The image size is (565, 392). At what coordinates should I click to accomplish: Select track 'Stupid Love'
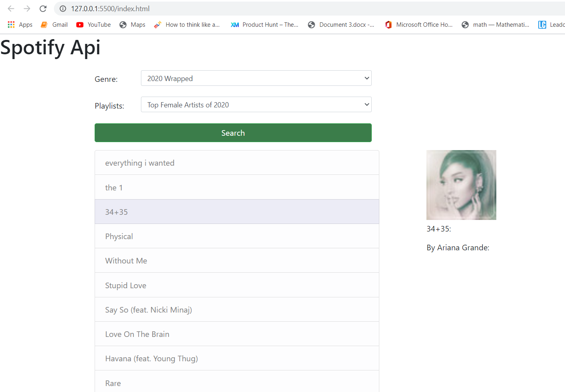coord(237,285)
